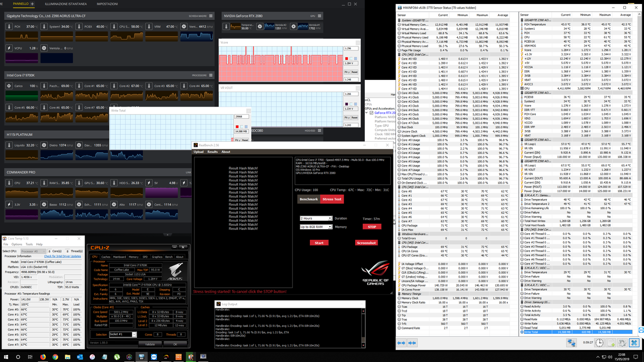
Task: Click the Log Output window vertical scrollbar
Action: [x=363, y=327]
